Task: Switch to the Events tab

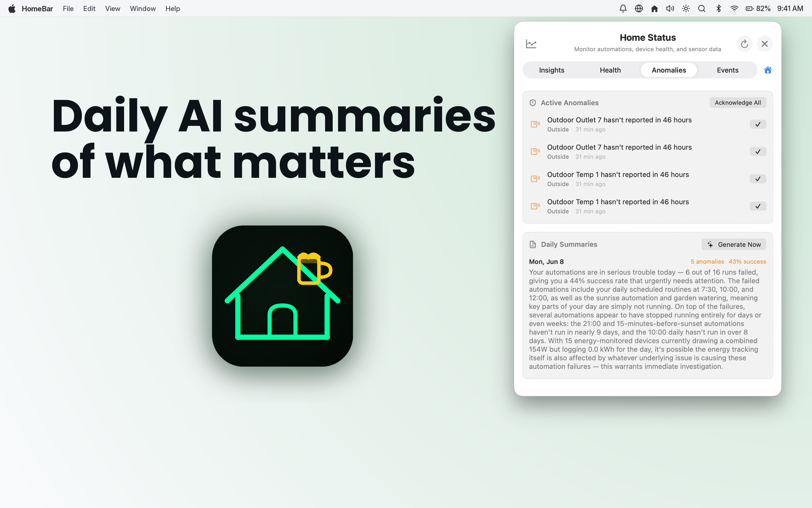Action: 727,70
